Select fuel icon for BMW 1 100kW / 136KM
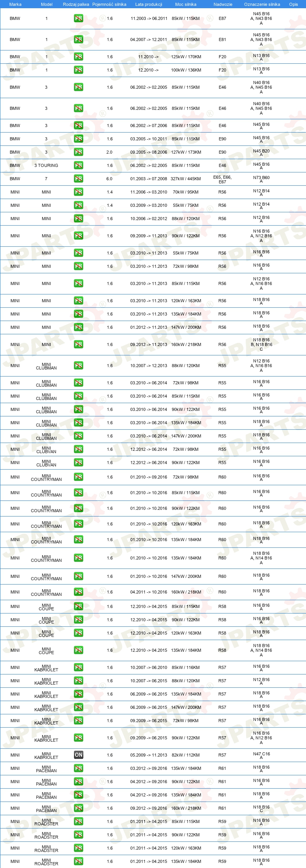The height and width of the screenshot is (868, 306). pyautogui.click(x=78, y=70)
